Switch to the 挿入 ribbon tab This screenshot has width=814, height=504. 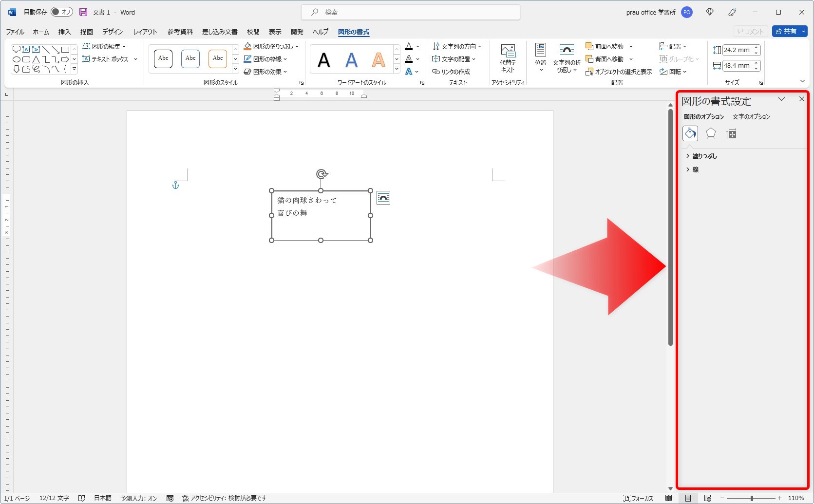[64, 32]
